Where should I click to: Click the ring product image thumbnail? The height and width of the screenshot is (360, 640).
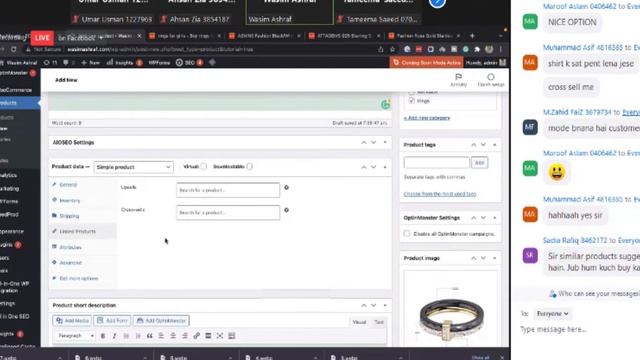pos(451,309)
